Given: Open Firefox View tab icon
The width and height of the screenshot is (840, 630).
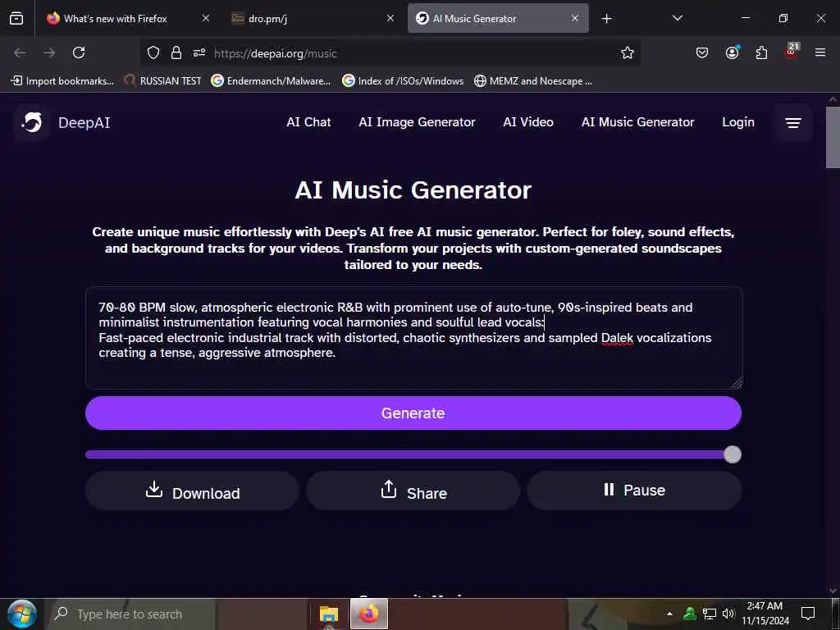Looking at the screenshot, I should click(x=16, y=18).
